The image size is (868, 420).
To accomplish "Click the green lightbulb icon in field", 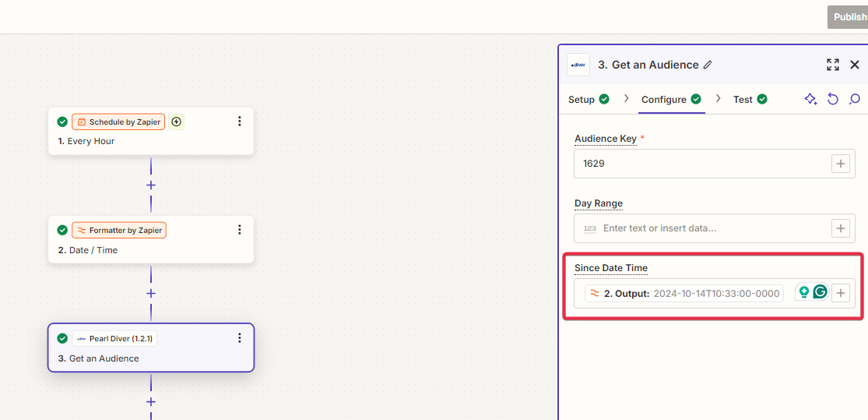I will (803, 292).
